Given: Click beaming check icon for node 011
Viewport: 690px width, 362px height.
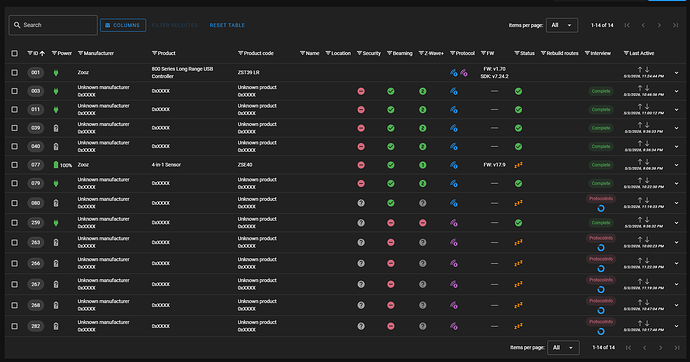Looking at the screenshot, I should pos(391,110).
